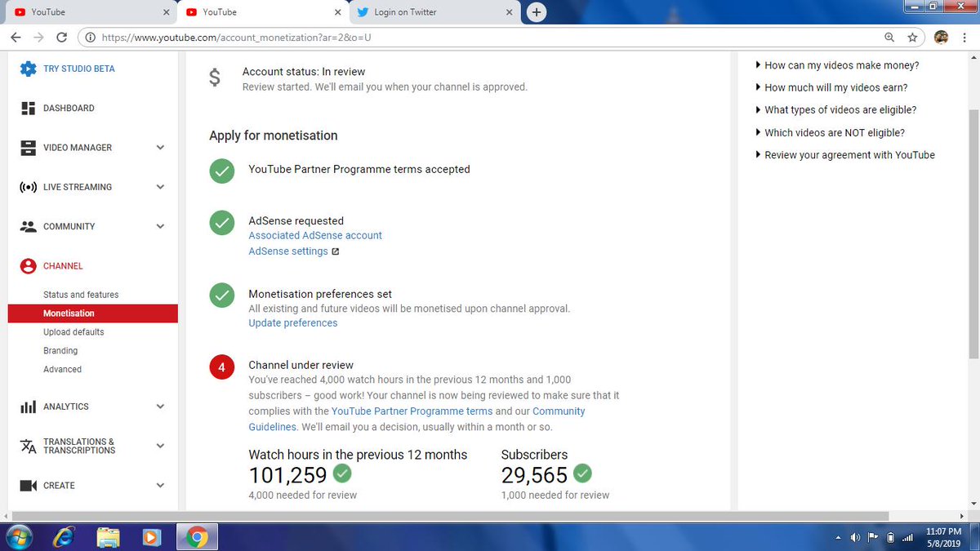Screen dimensions: 980x551
Task: Click the volume speaker tray icon
Action: [x=855, y=537]
